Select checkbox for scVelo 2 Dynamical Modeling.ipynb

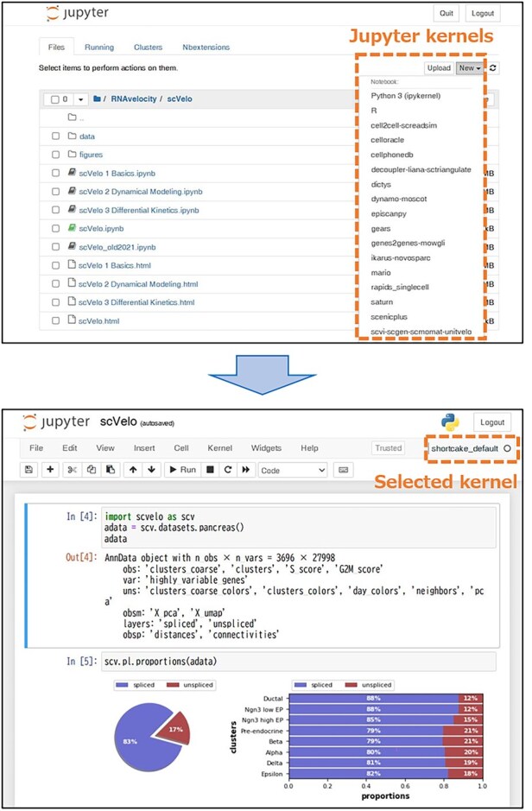click(55, 192)
